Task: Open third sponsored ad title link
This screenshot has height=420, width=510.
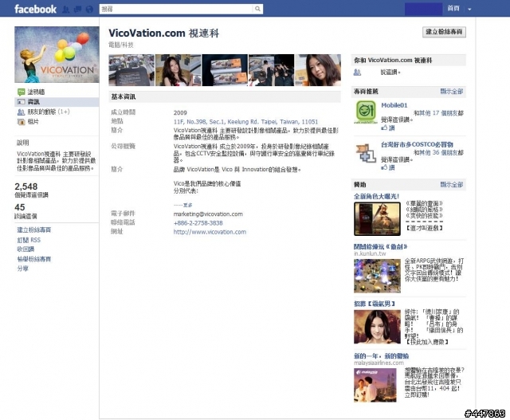Action: 375,304
